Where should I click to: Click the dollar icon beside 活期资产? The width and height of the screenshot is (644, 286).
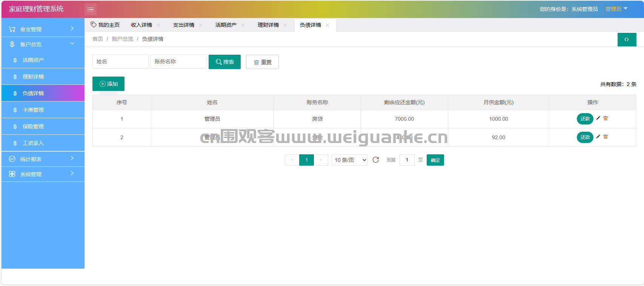point(15,60)
